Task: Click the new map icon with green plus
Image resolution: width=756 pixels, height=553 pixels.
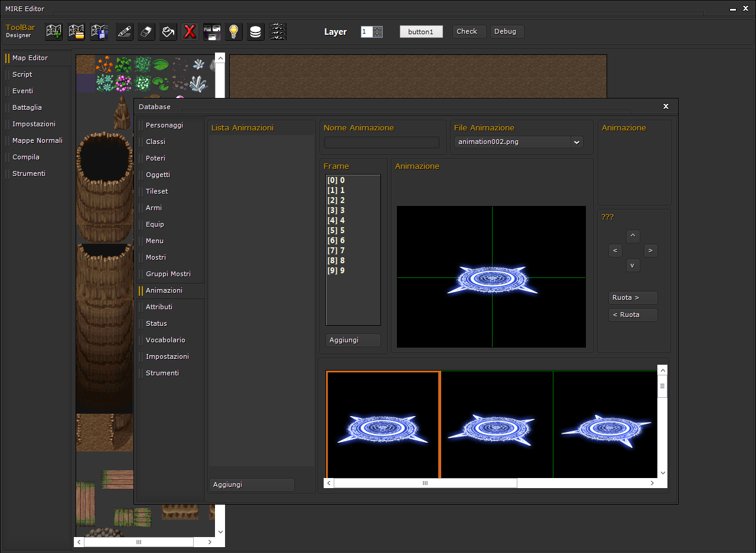Action: (54, 32)
